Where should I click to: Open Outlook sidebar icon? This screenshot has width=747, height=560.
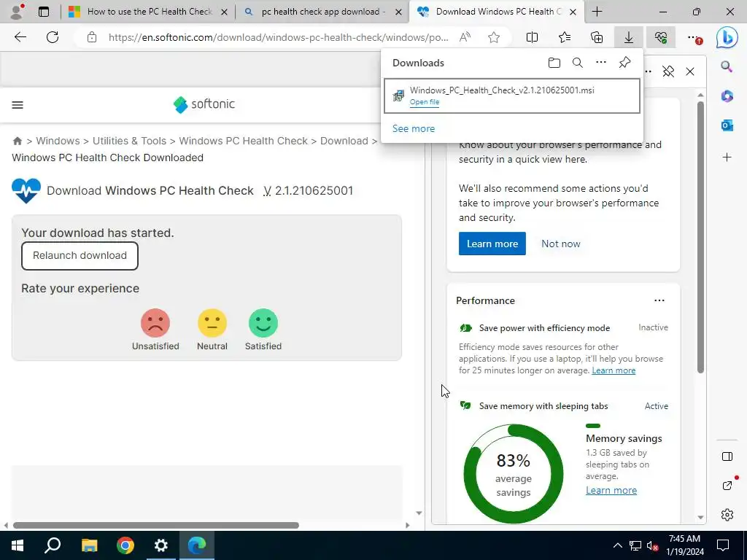coord(727,125)
